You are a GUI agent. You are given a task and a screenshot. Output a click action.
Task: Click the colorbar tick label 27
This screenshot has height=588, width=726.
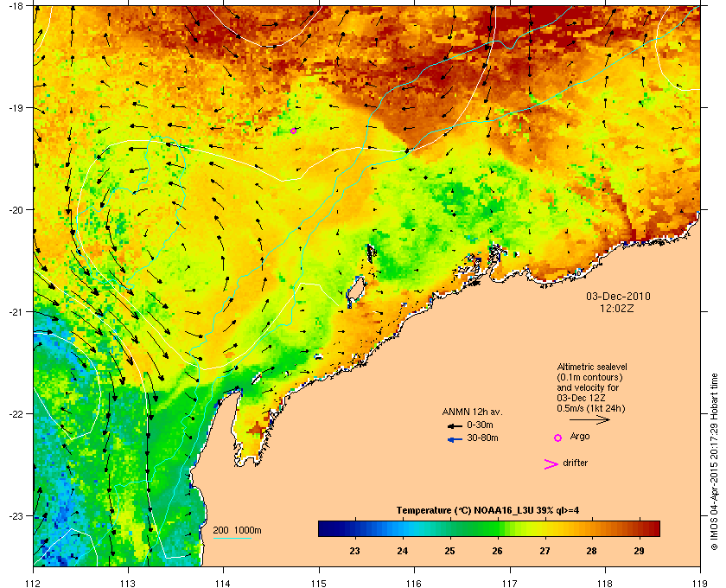[x=544, y=551]
